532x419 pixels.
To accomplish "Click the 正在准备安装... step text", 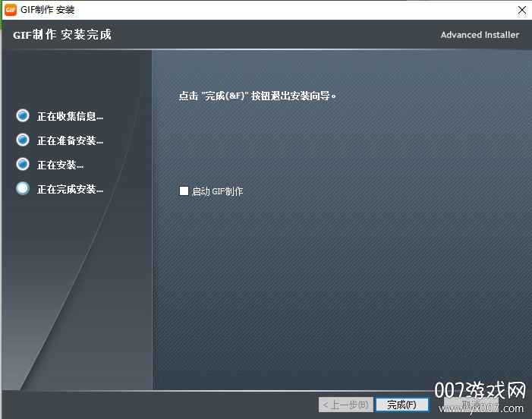I will [x=71, y=140].
